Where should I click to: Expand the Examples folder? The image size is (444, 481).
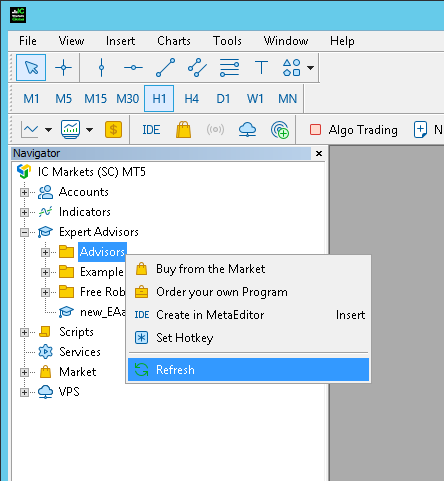(45, 272)
